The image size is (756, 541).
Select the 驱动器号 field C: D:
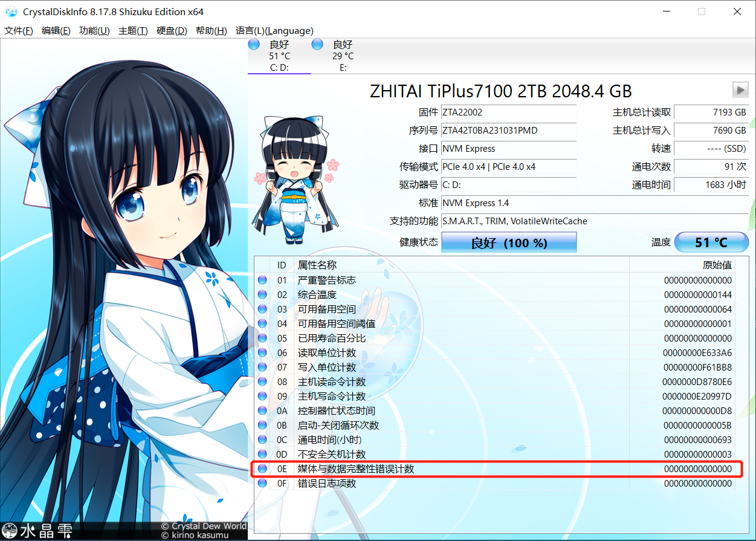pyautogui.click(x=509, y=184)
